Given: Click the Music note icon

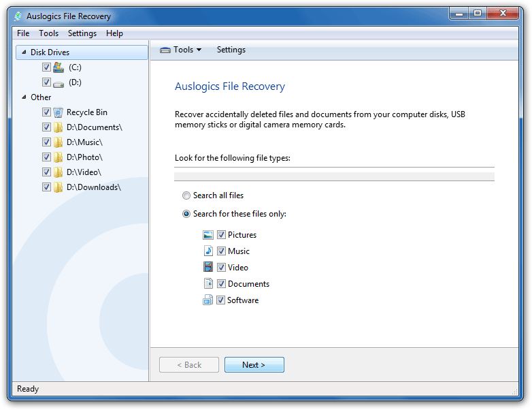Looking at the screenshot, I should 208,251.
